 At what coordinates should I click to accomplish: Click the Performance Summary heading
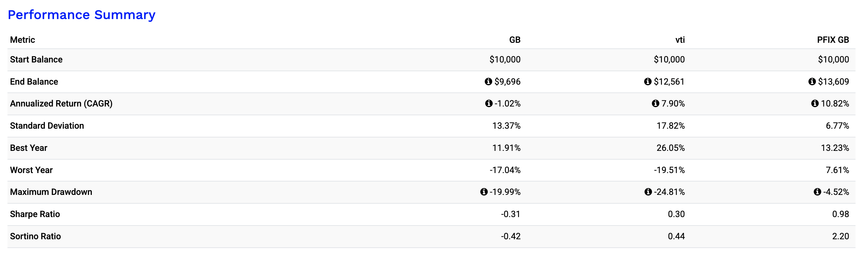tap(81, 15)
